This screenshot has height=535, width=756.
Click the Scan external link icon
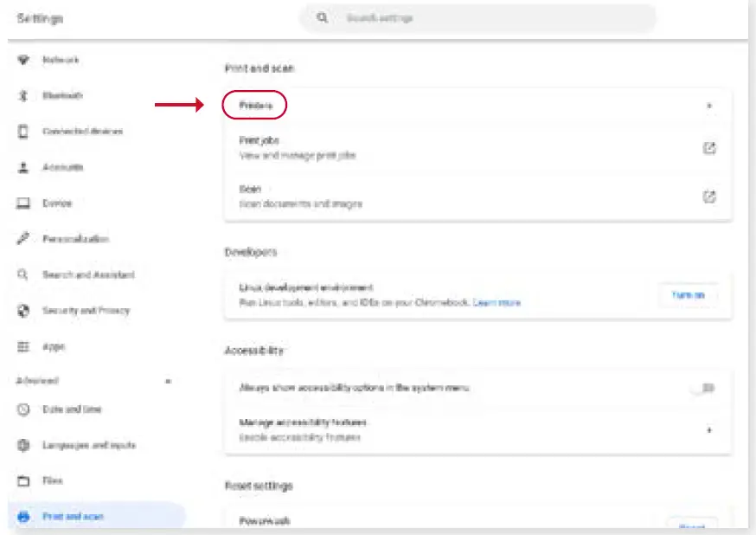710,197
